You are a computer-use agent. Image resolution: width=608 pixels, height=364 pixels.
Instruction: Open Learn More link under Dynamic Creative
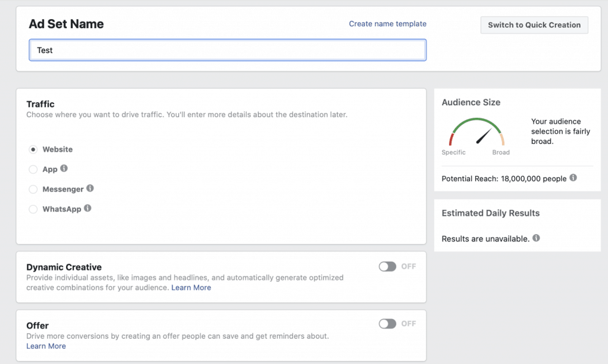[x=191, y=288]
